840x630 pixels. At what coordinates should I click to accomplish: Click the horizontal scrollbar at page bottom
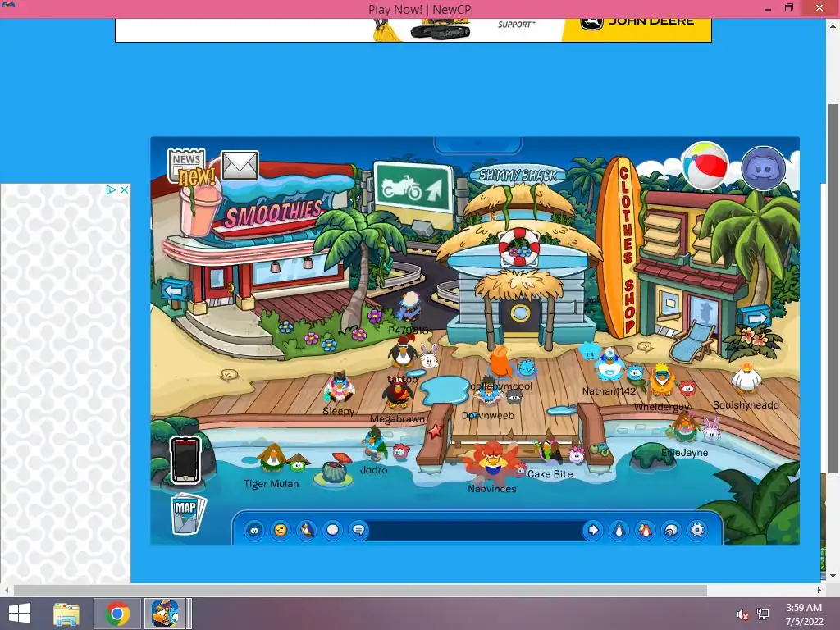tap(360, 590)
